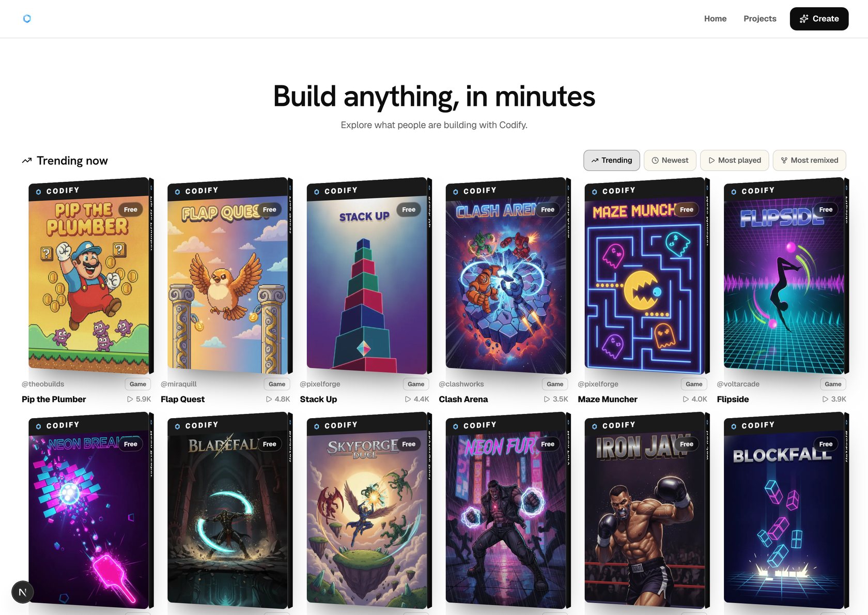Click the Codify logo in header
The height and width of the screenshot is (615, 868).
(27, 19)
